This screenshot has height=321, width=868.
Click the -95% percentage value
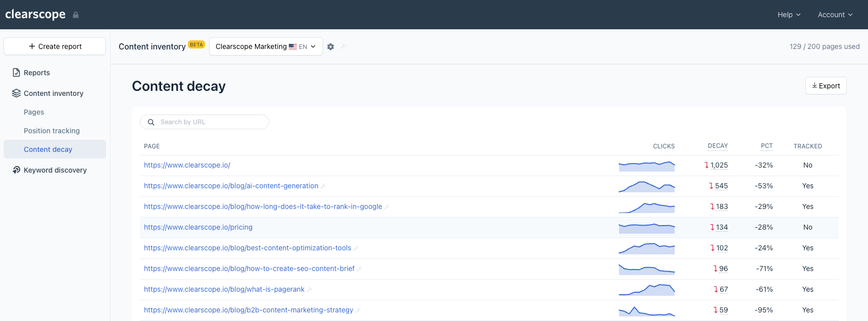coord(763,310)
